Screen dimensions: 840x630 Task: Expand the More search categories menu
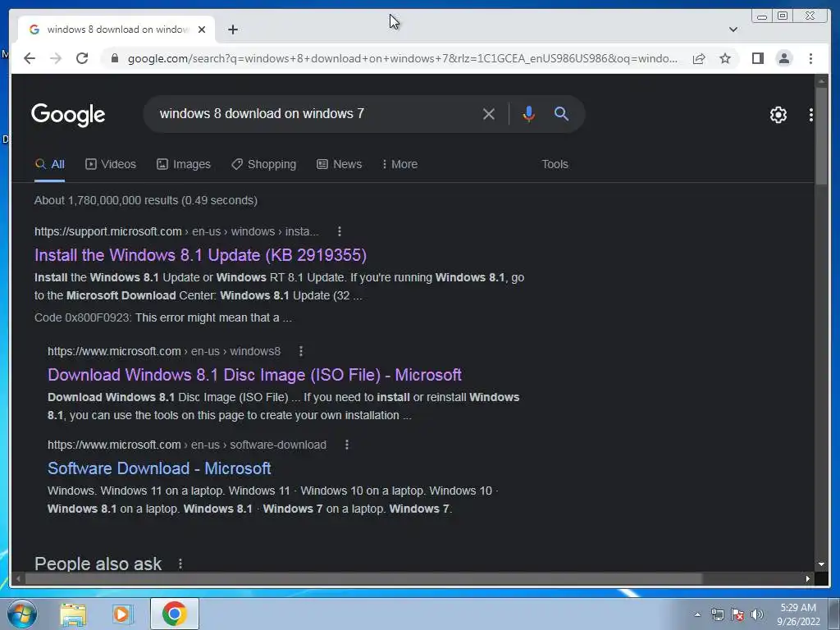pyautogui.click(x=399, y=164)
